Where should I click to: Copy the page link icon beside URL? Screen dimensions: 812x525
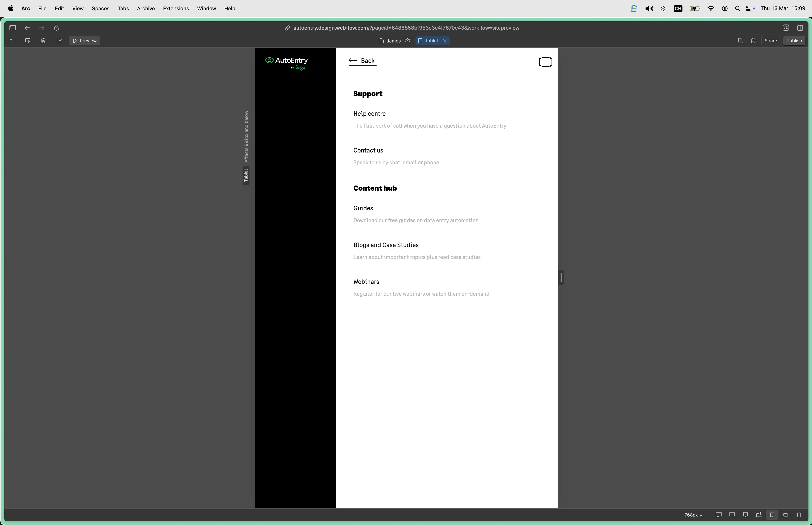(287, 28)
